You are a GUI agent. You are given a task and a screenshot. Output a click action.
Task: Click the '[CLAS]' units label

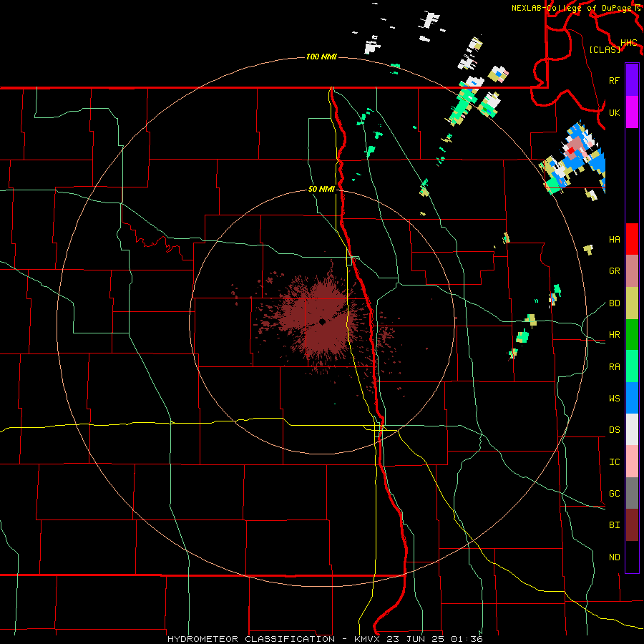point(605,50)
